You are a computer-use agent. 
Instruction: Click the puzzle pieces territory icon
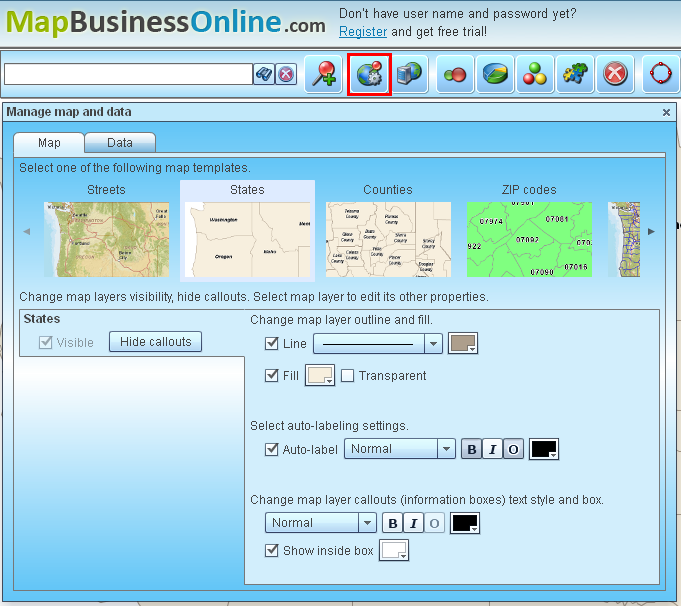575,74
